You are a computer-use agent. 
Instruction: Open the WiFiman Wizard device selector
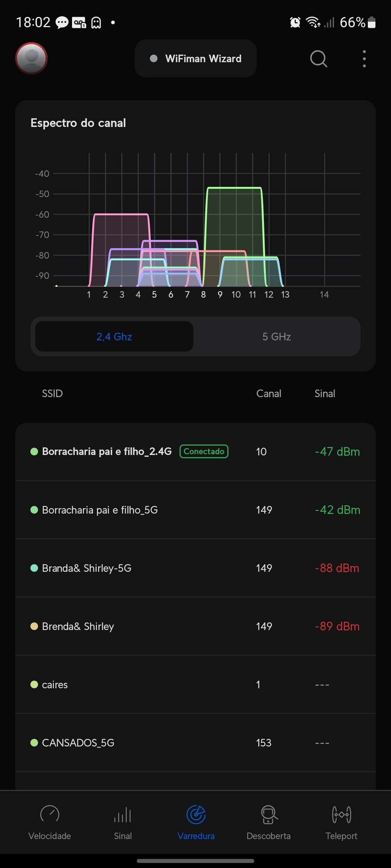click(x=195, y=59)
